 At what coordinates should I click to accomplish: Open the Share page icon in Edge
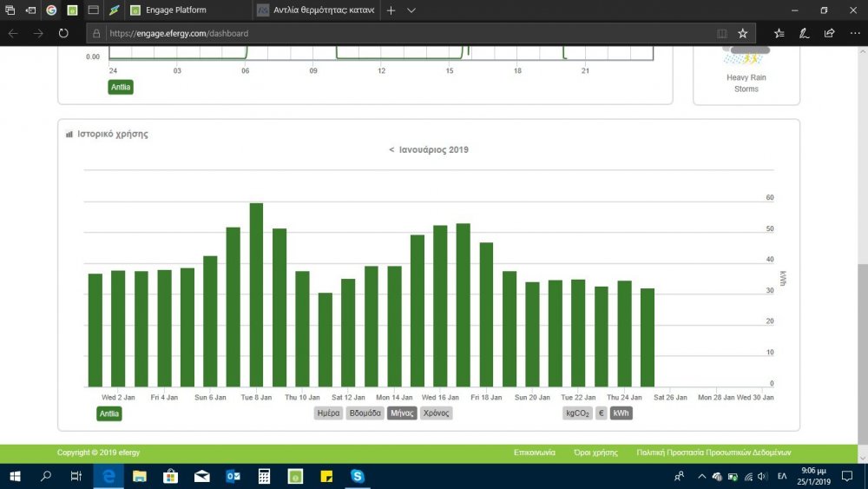coord(829,33)
